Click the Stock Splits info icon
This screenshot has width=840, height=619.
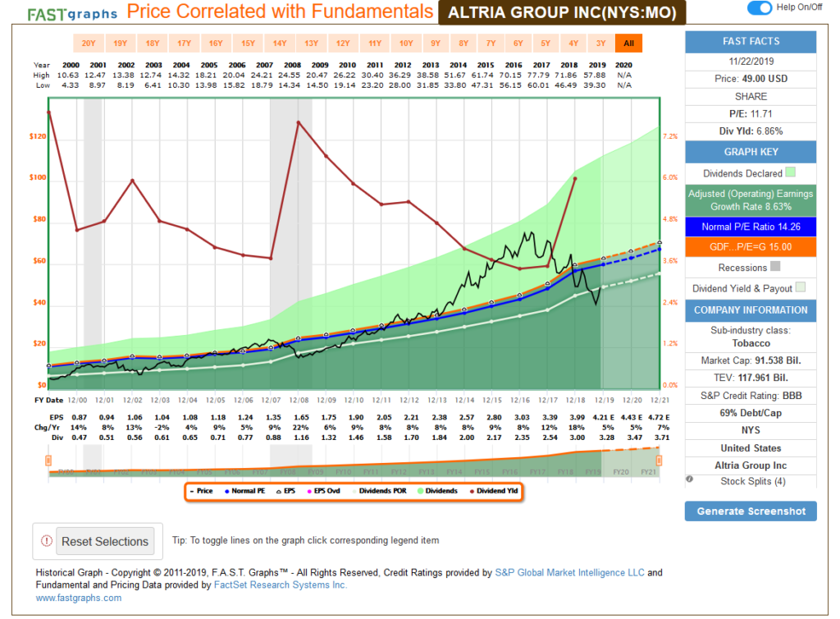tap(689, 479)
